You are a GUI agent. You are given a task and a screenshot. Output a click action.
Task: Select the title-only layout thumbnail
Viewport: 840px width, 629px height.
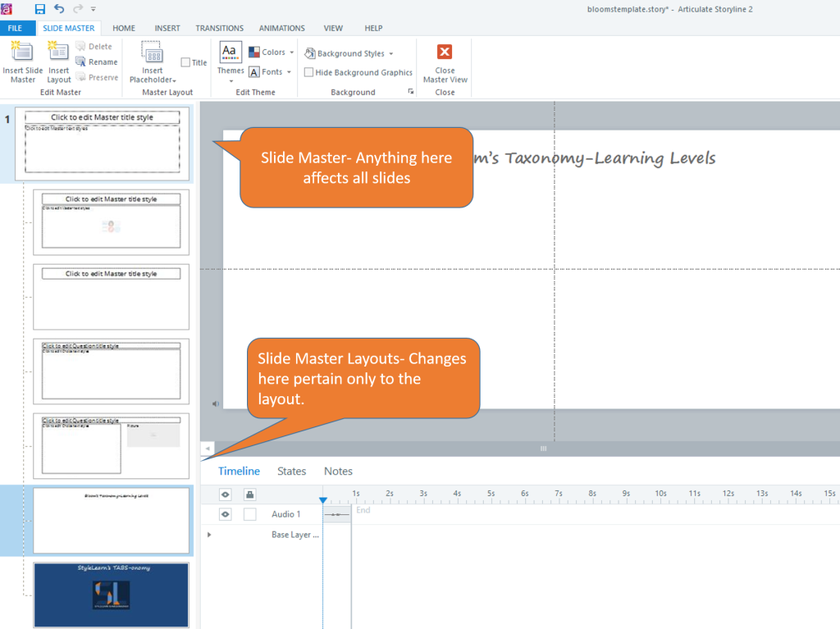(111, 297)
